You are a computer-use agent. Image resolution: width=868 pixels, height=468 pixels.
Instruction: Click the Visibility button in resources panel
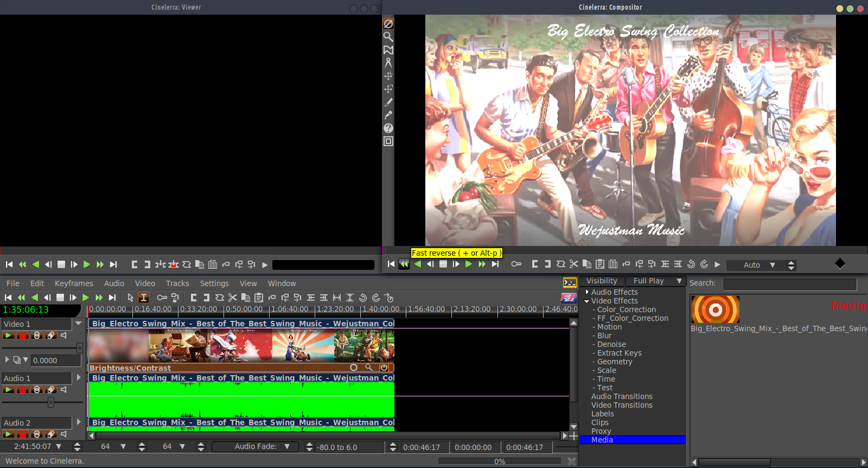[602, 281]
